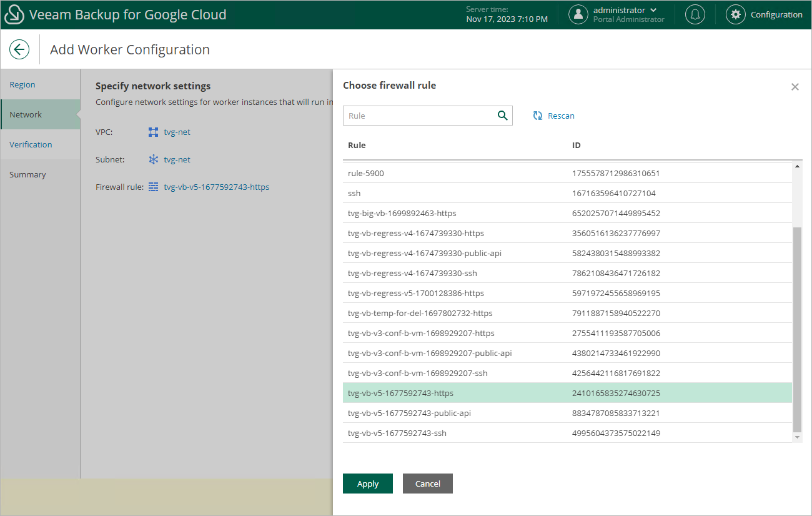This screenshot has height=516, width=812.
Task: Go back using the back arrow
Action: (19, 50)
